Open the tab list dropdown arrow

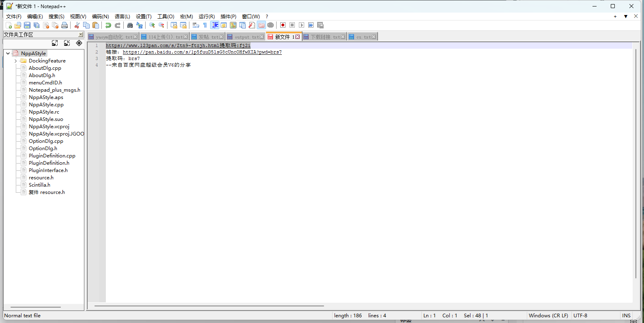point(626,17)
